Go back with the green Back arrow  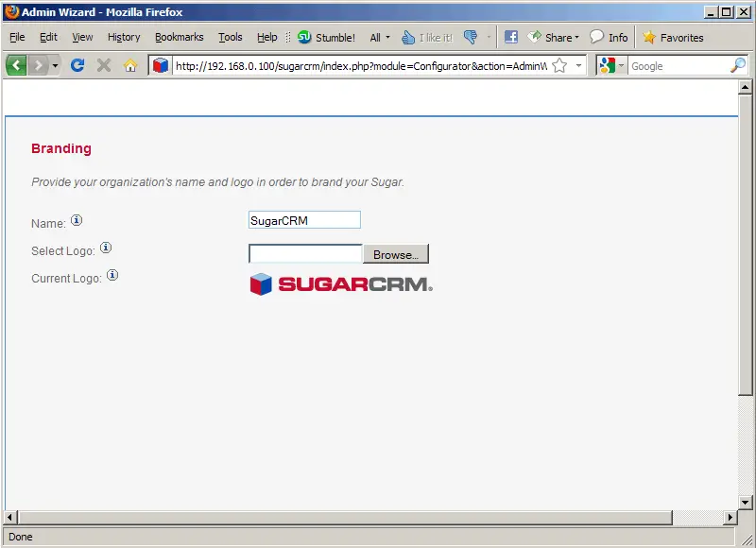point(16,65)
